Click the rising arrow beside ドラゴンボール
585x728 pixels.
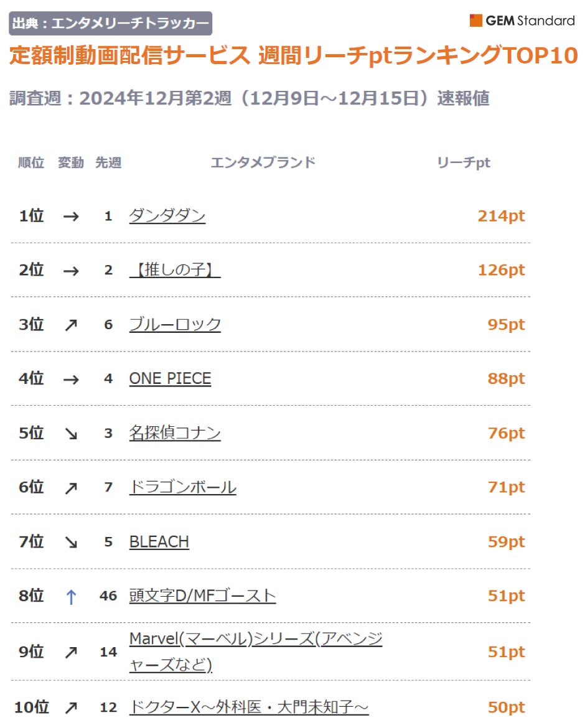point(71,488)
